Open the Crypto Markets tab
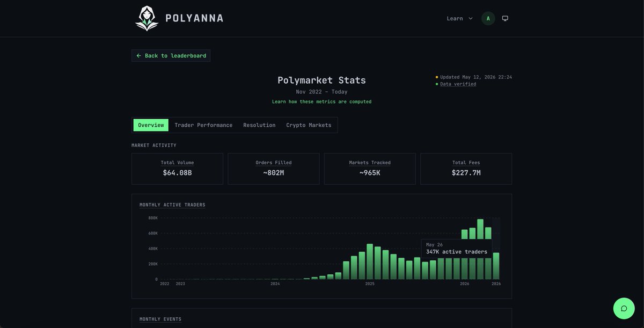 (309, 125)
